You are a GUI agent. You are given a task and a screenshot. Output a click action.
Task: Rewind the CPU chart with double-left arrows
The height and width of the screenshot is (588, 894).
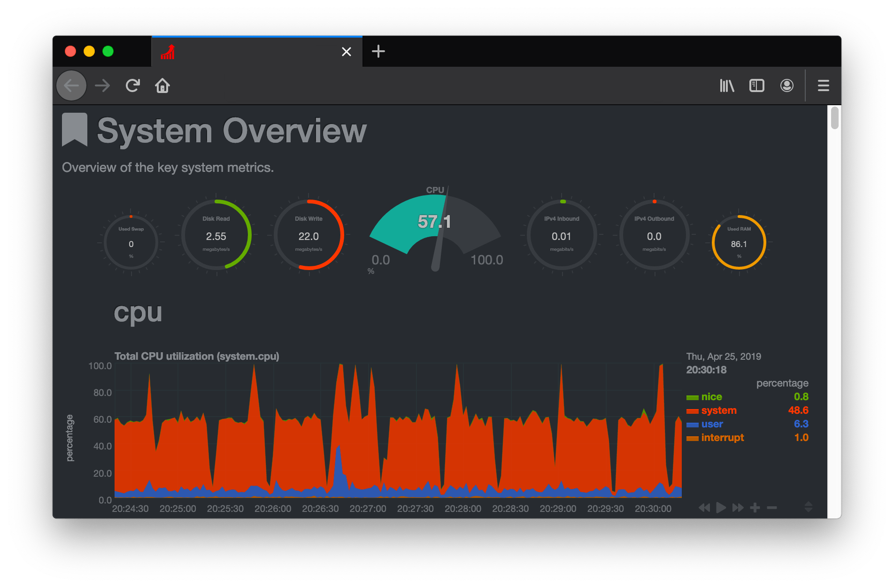tap(704, 508)
